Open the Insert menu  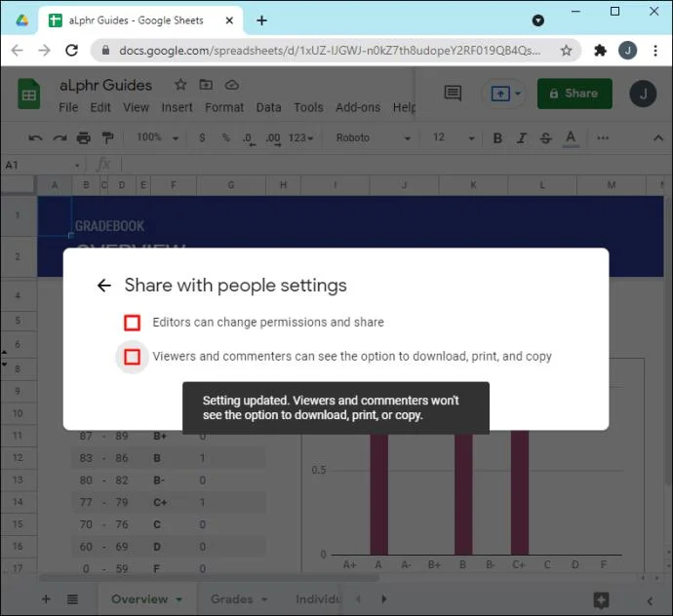[177, 107]
